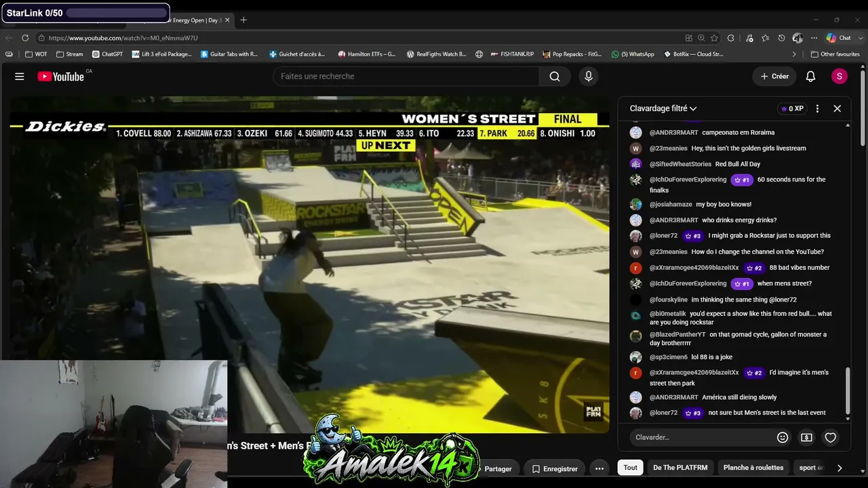Click the Enregistrer button
This screenshot has width=868, height=488.
[555, 468]
